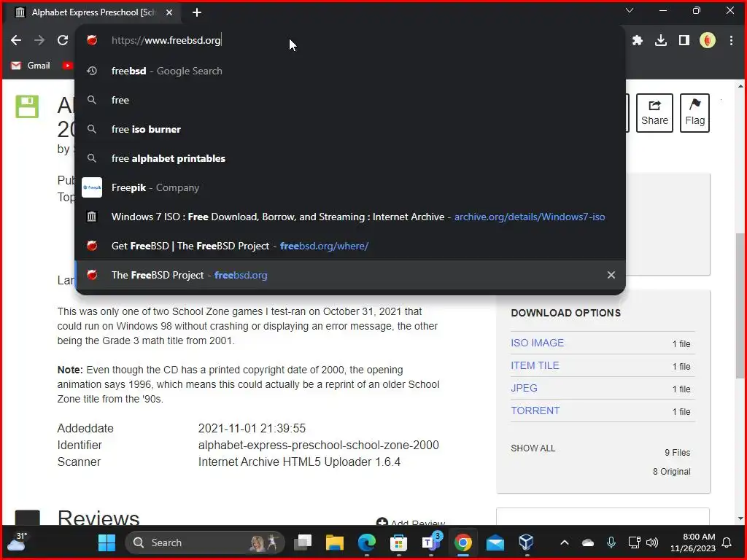Select the 'free' search suggestion
This screenshot has width=747, height=560.
point(350,100)
